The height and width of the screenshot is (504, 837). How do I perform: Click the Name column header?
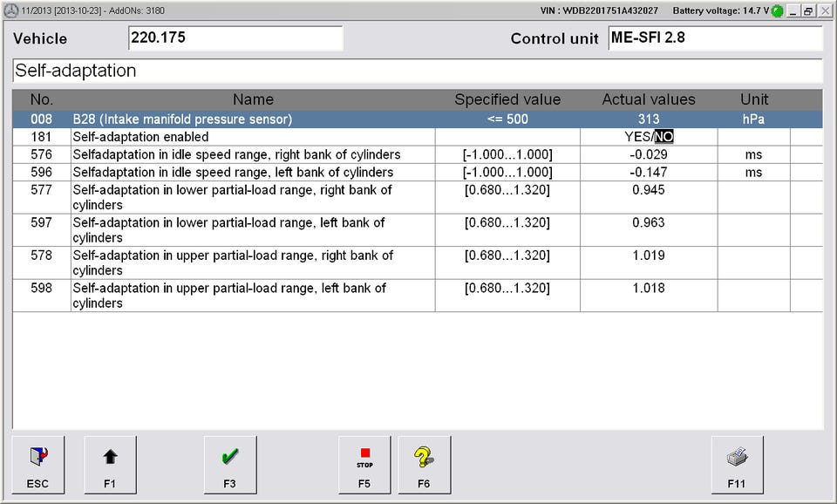coord(253,99)
